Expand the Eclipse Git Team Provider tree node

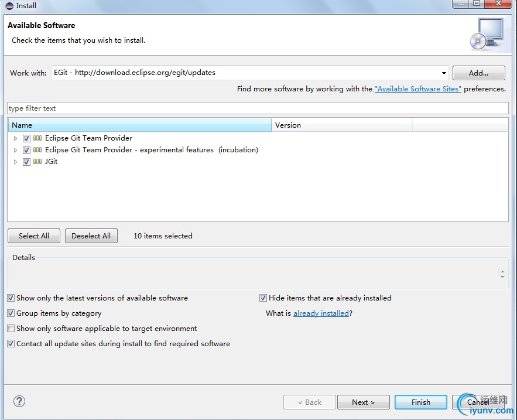coord(15,138)
